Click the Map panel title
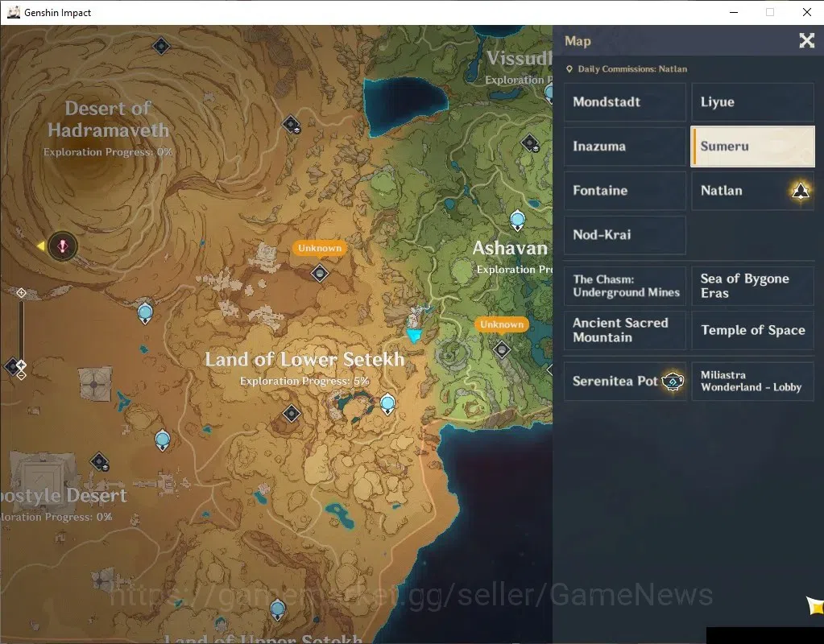The width and height of the screenshot is (824, 644). tap(578, 41)
